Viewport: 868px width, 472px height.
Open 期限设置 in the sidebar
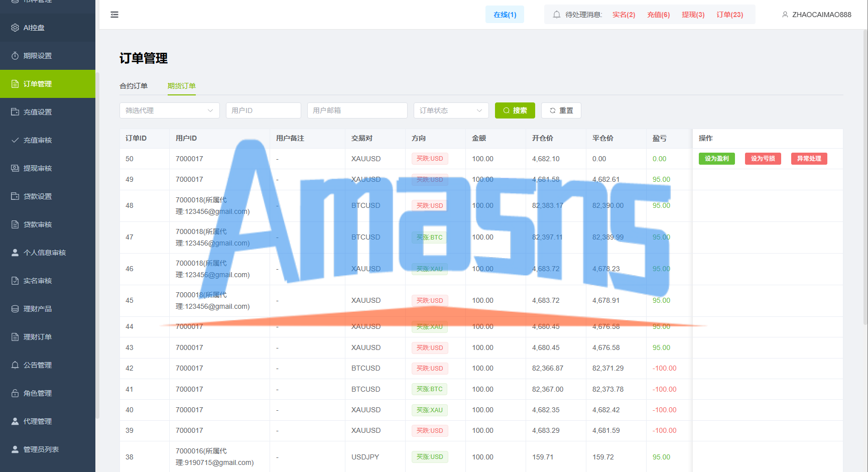coord(48,56)
